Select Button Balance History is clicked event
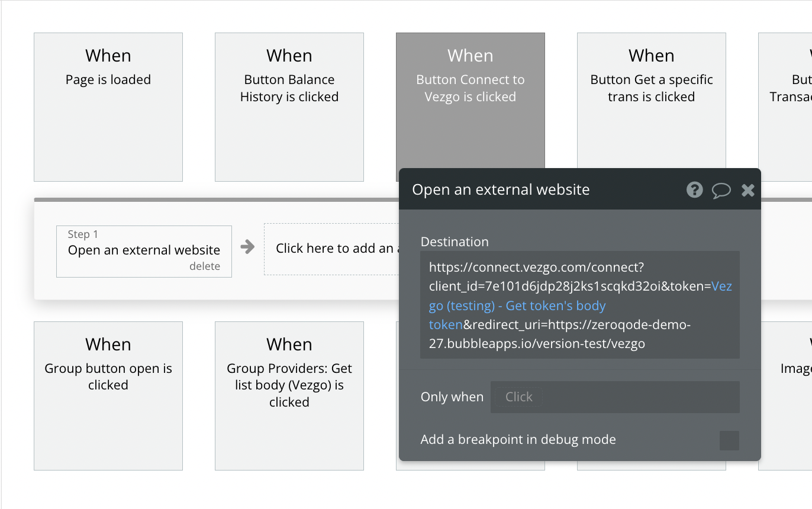This screenshot has width=812, height=509. pos(289,107)
